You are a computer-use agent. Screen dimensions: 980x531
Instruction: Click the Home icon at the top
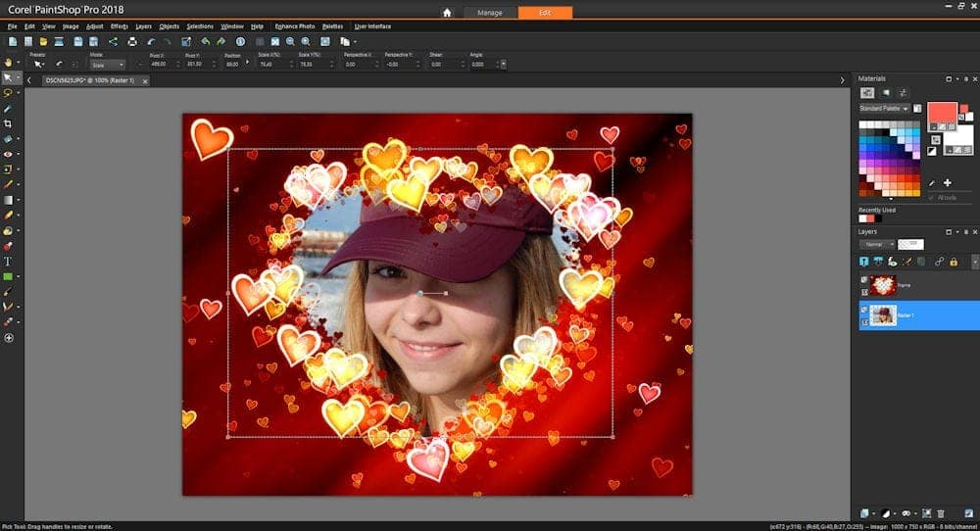447,13
